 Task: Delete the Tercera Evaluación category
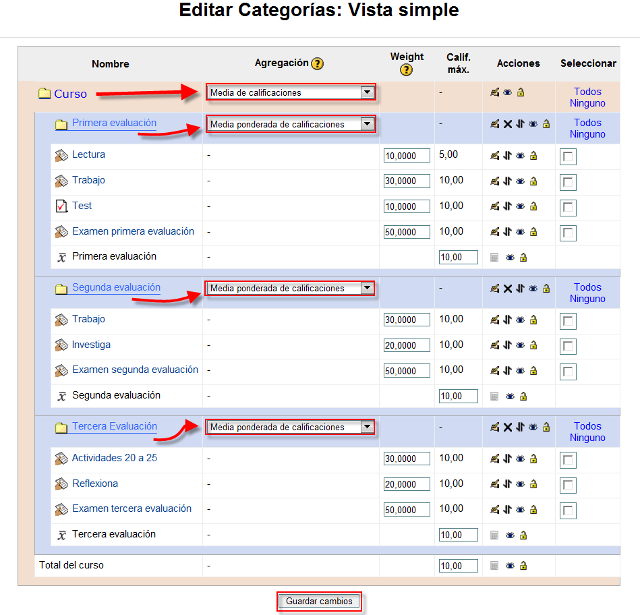tap(507, 428)
